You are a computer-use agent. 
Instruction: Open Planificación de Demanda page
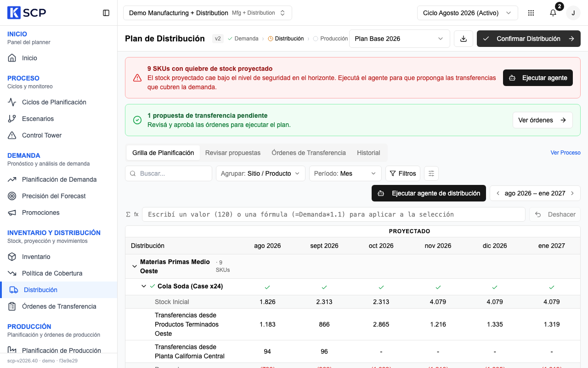pyautogui.click(x=59, y=179)
